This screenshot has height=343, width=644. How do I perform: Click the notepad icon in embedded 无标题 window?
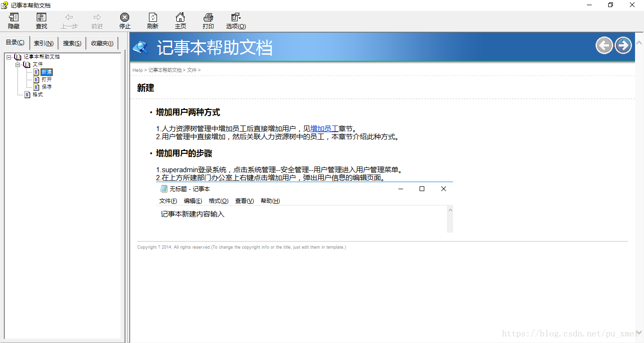[x=164, y=189]
